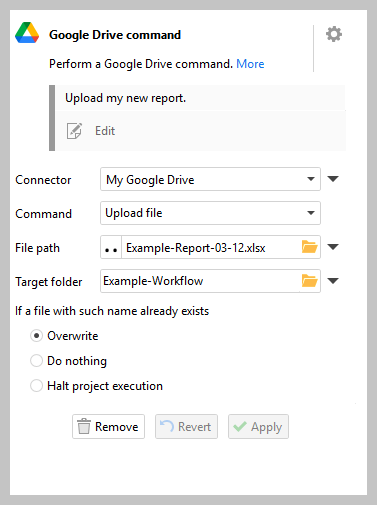
Task: Click the Command label
Action: tap(43, 214)
